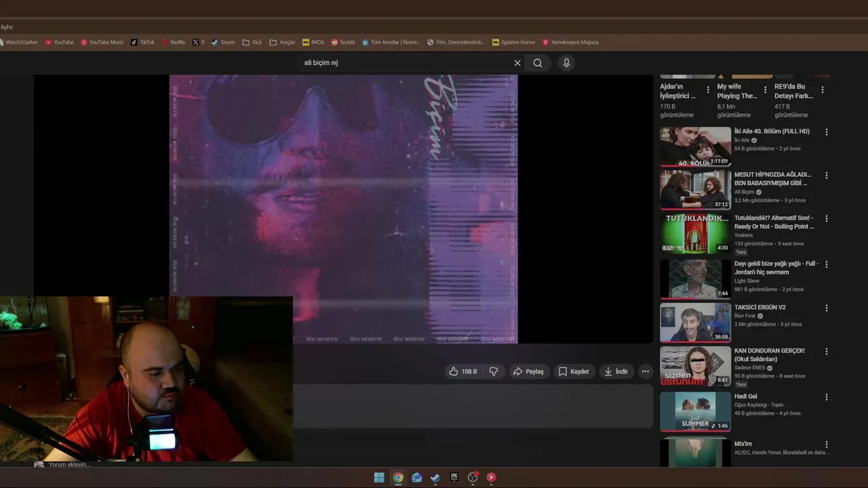This screenshot has width=868, height=488.
Task: Open the Windows Start button on taskbar
Action: point(379,477)
